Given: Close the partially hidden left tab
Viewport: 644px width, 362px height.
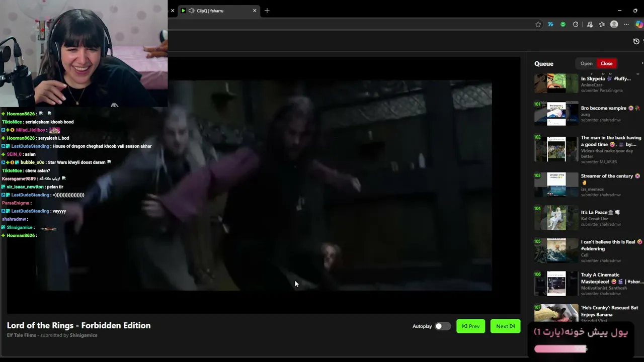Looking at the screenshot, I should tap(173, 11).
